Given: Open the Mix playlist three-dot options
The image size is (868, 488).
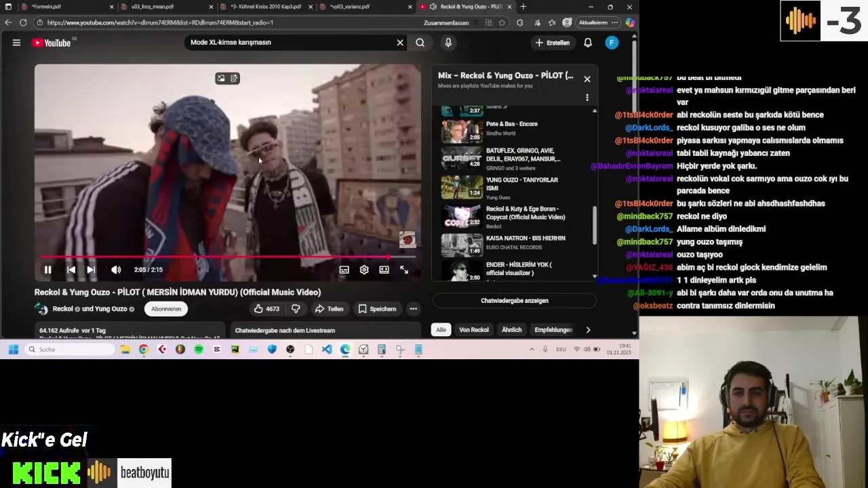Looking at the screenshot, I should point(587,98).
